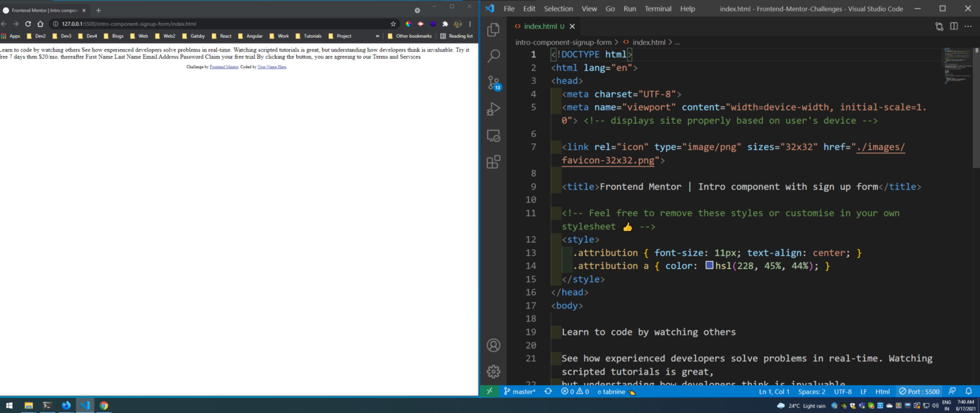Open the Other bookmarks folder
Image resolution: width=980 pixels, height=413 pixels.
point(409,36)
